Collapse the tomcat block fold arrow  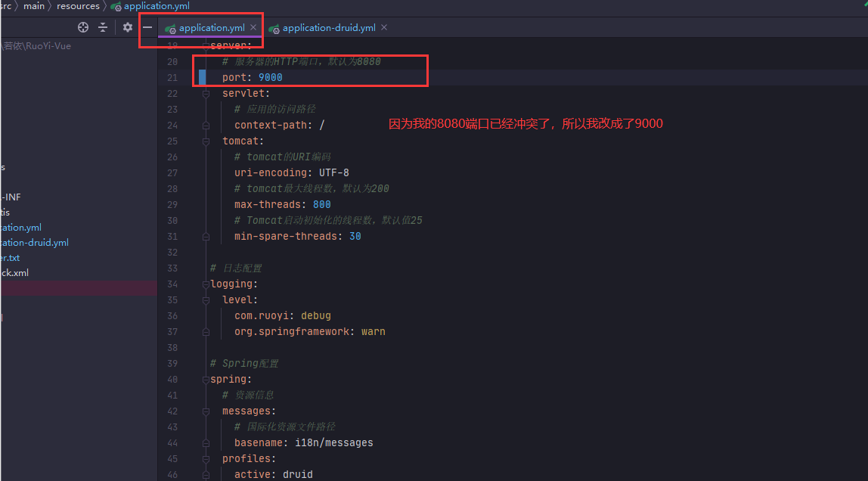coord(206,141)
